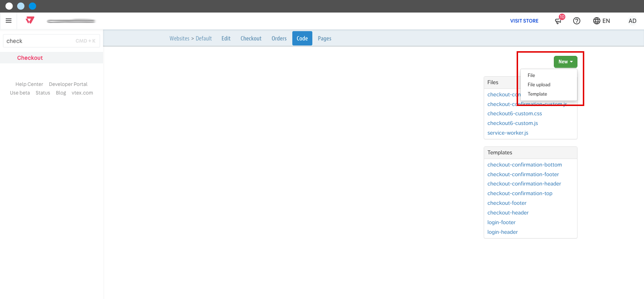Open login-footer template

501,222
